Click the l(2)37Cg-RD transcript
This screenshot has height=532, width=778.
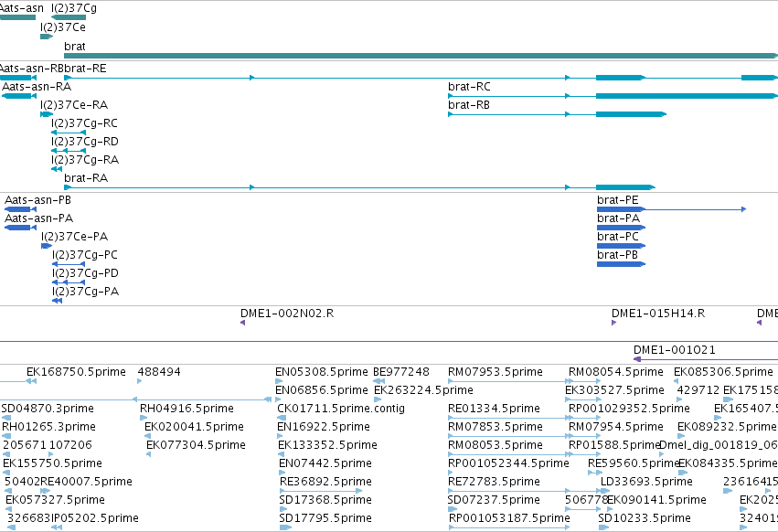point(69,151)
